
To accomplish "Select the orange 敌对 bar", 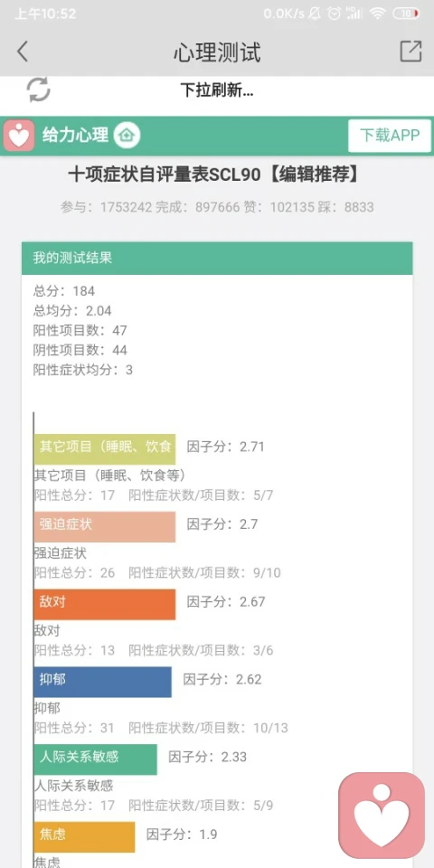I will coord(105,604).
